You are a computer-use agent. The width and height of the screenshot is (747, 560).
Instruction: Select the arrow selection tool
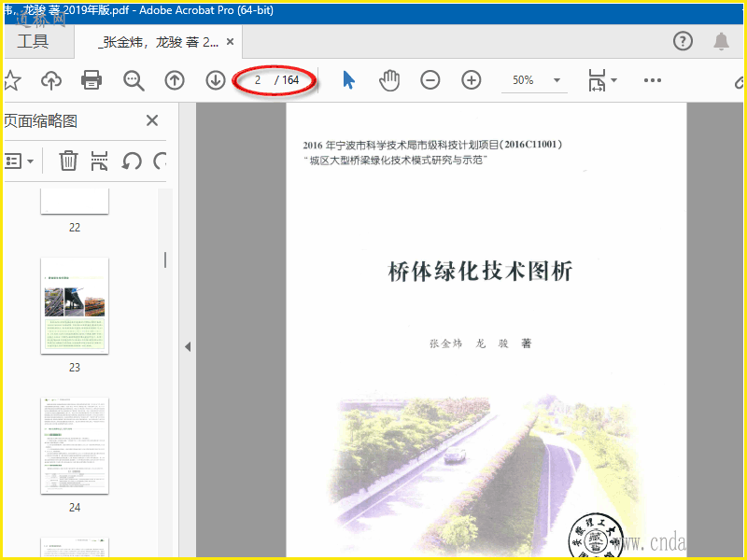coord(348,80)
